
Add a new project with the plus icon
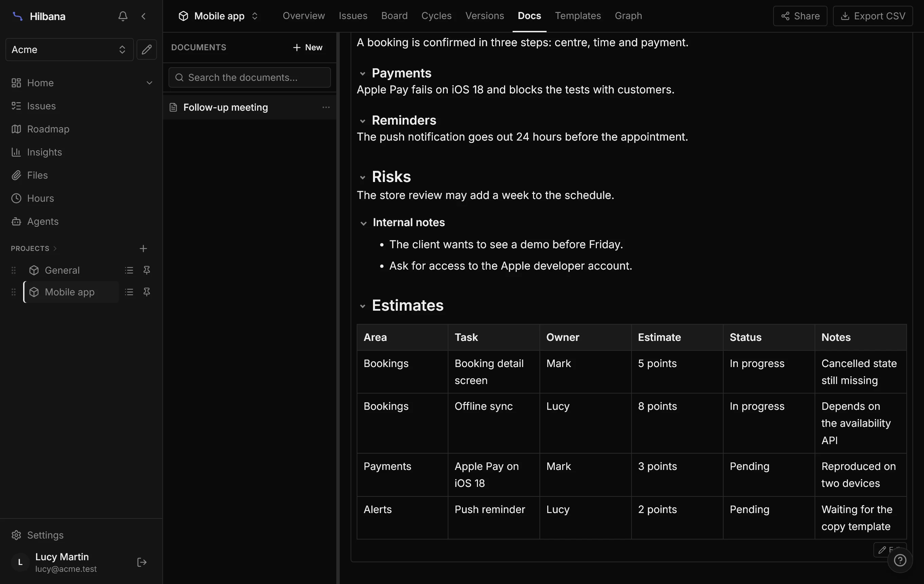pos(143,249)
